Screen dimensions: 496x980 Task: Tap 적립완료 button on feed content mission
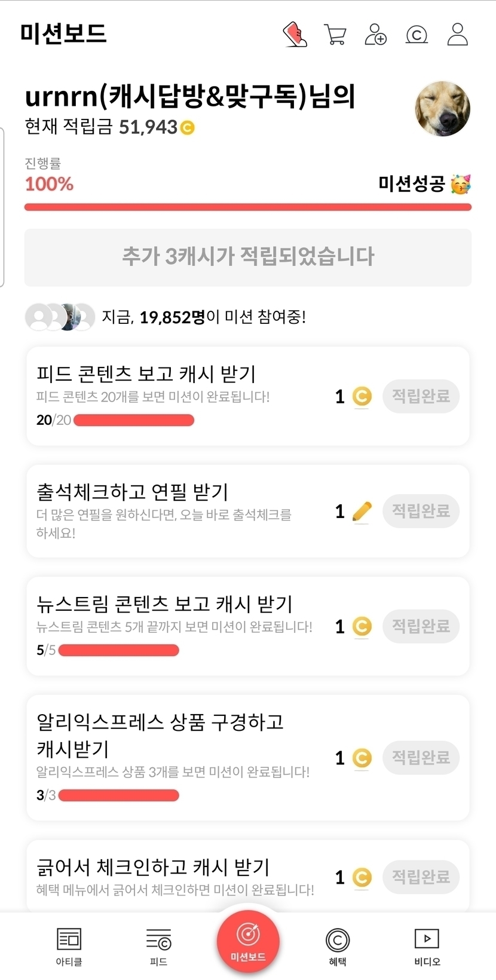(421, 396)
